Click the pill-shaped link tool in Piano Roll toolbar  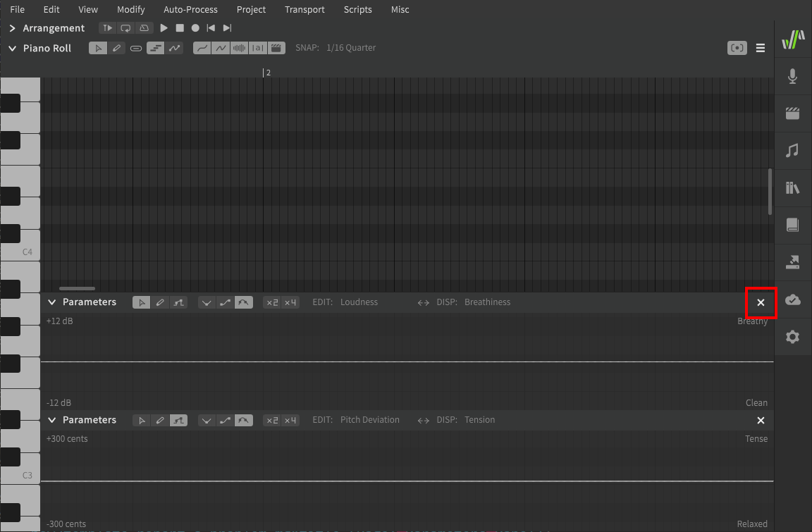(135, 48)
